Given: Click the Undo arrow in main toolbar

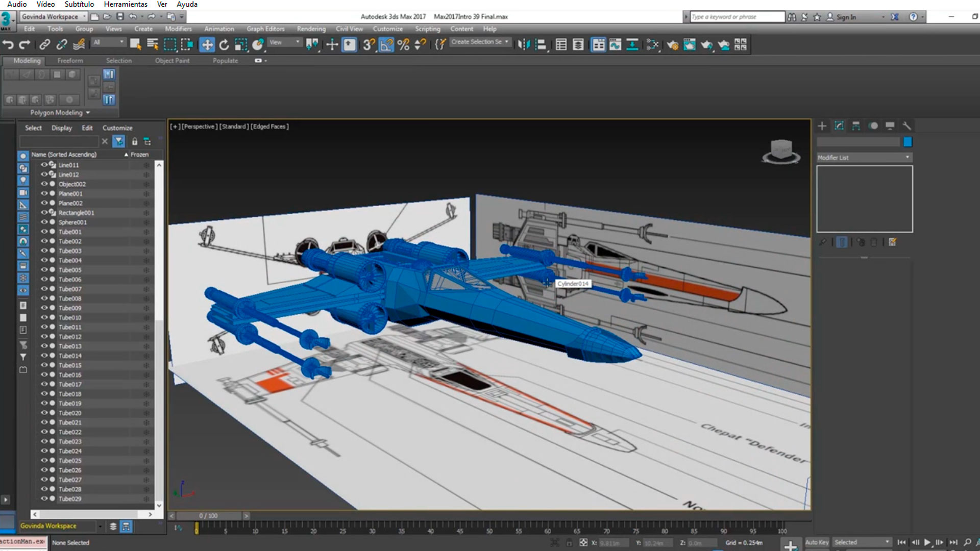Looking at the screenshot, I should [x=8, y=45].
